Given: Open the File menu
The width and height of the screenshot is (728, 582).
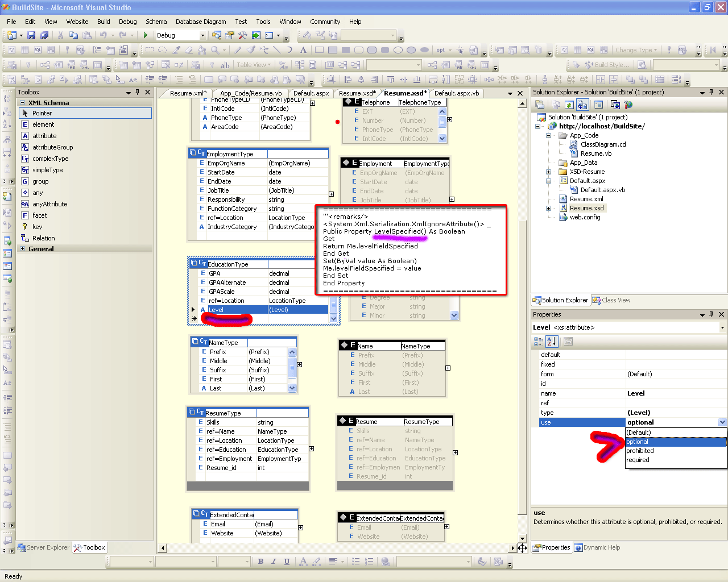Looking at the screenshot, I should coord(11,22).
